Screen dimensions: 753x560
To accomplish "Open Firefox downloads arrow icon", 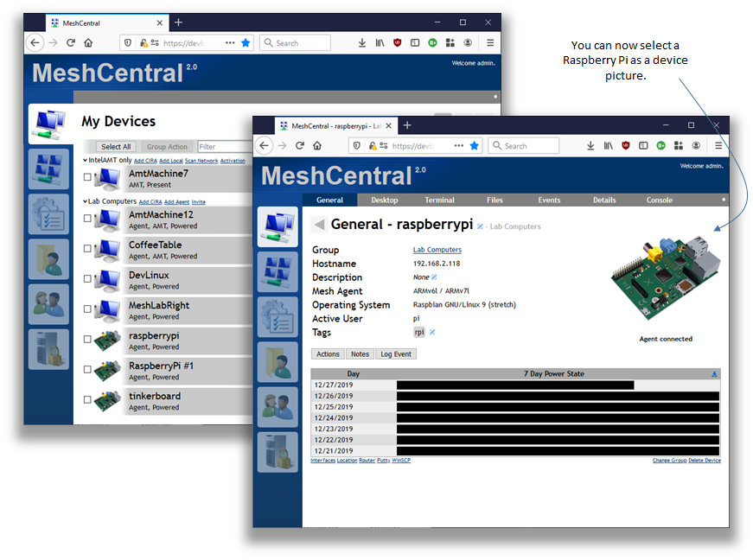I will 590,145.
